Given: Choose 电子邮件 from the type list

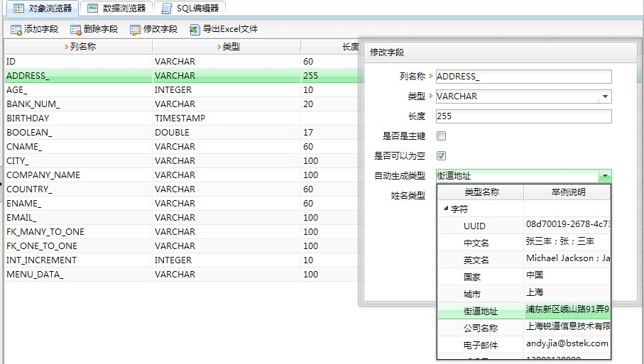Looking at the screenshot, I should pos(480,345).
